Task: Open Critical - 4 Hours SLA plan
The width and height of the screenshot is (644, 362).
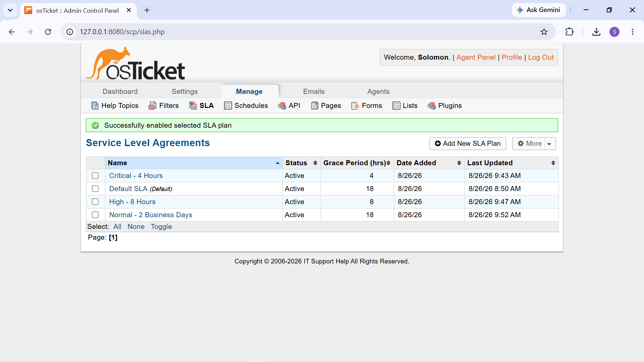Action: (x=136, y=176)
